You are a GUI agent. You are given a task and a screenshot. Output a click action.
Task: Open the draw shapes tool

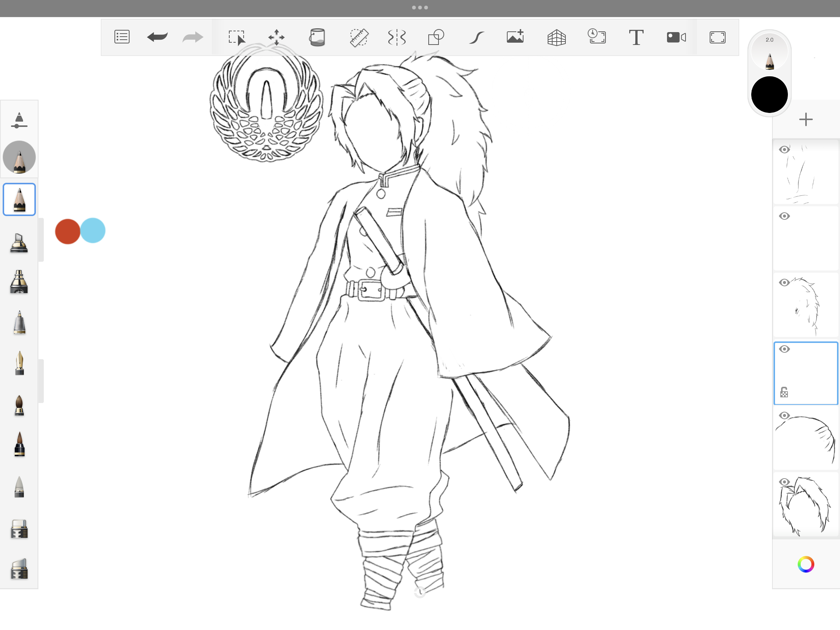436,37
